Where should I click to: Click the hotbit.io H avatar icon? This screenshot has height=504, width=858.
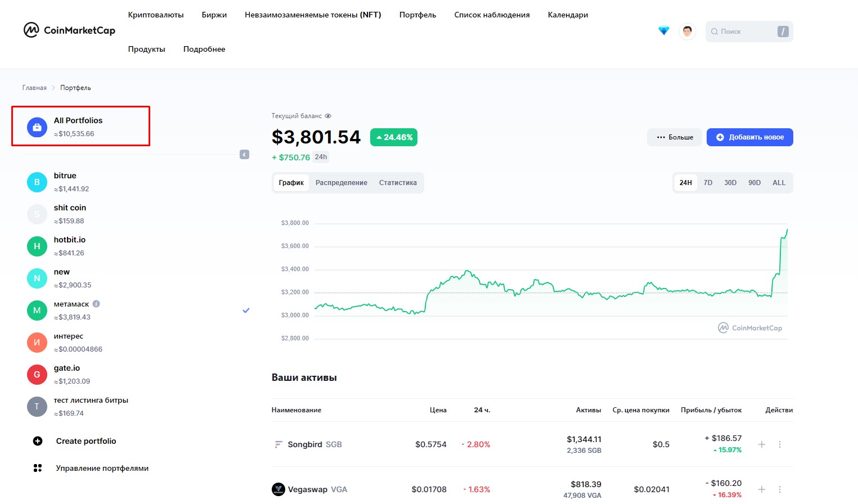pyautogui.click(x=37, y=246)
